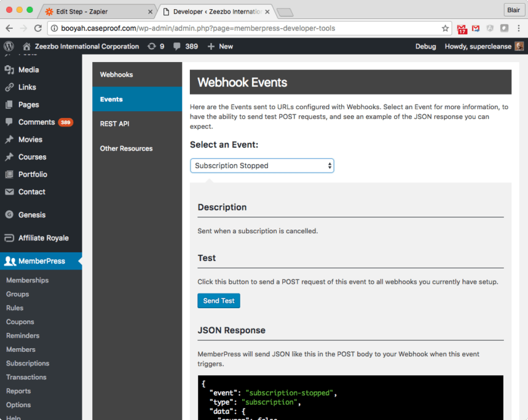Click the New button in admin bar
Image resolution: width=528 pixels, height=420 pixels.
click(x=220, y=47)
